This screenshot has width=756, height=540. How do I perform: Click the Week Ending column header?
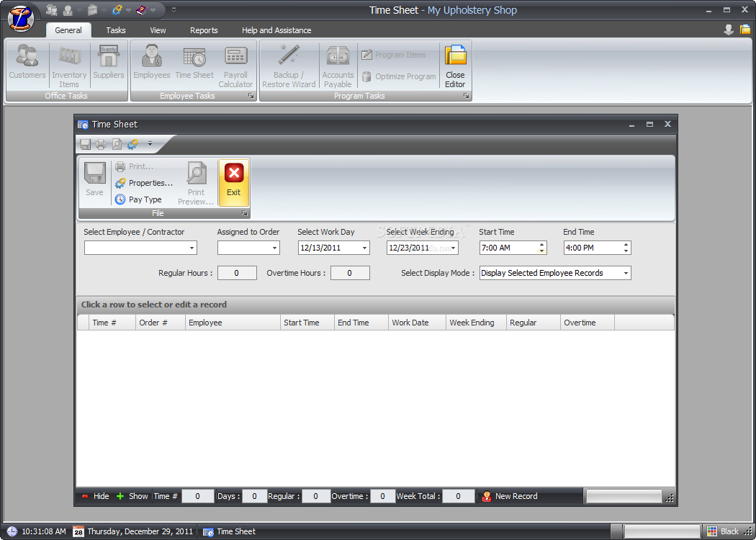(x=477, y=323)
